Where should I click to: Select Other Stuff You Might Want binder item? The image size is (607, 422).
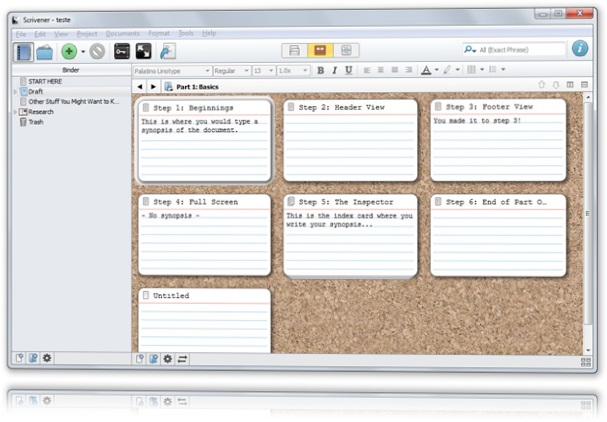(72, 101)
